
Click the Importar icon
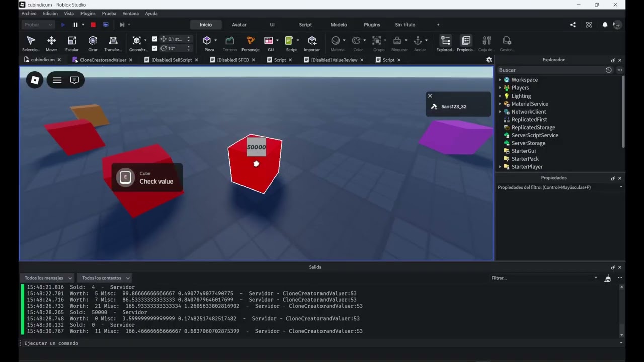(x=312, y=41)
